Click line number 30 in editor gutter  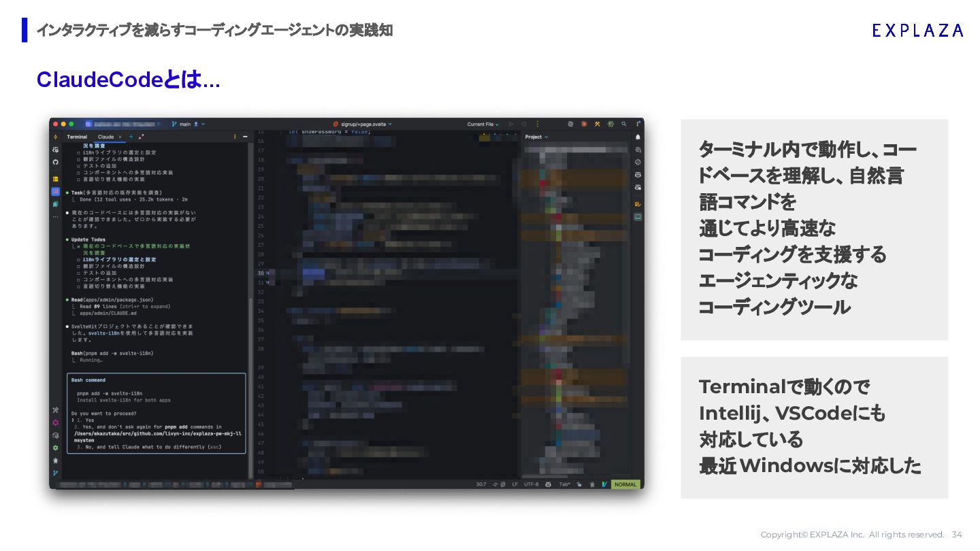[261, 273]
